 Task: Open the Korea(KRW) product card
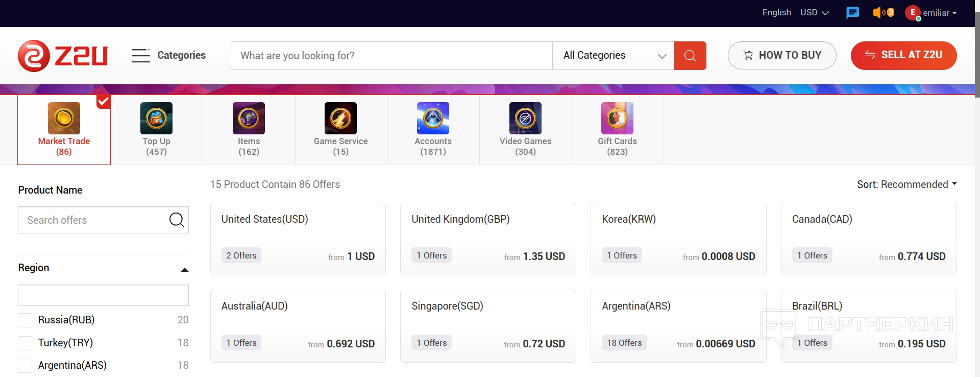pyautogui.click(x=678, y=239)
